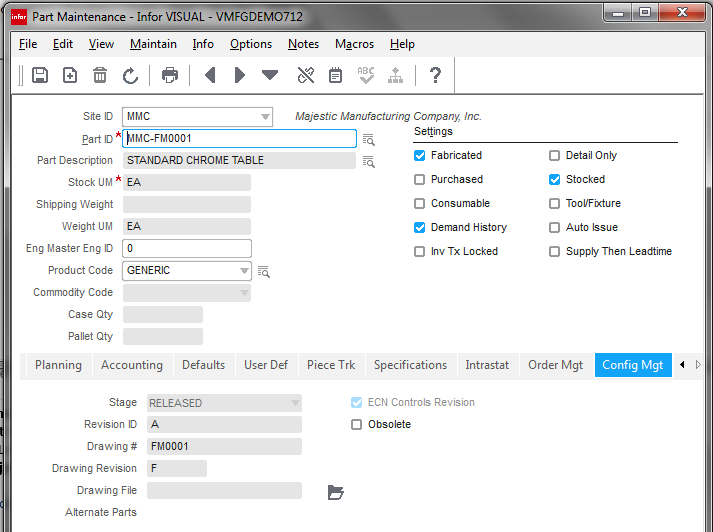Open the record list down-arrow icon
The image size is (713, 532).
[x=270, y=75]
